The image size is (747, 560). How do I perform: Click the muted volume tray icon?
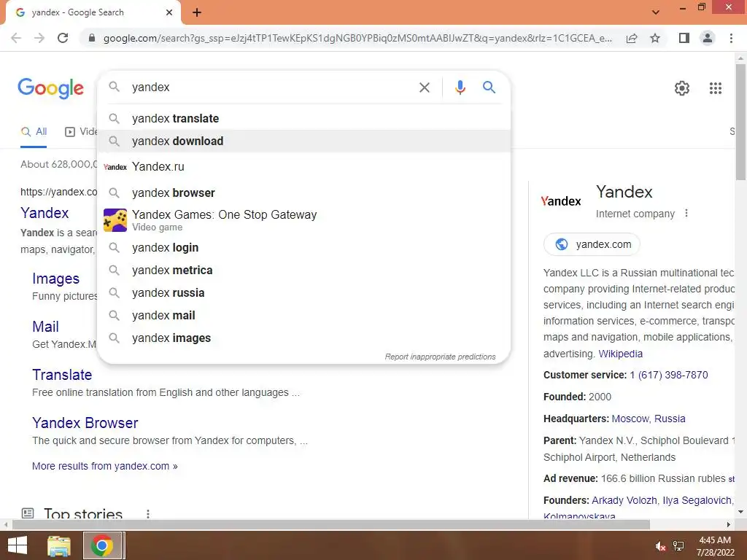click(x=660, y=547)
